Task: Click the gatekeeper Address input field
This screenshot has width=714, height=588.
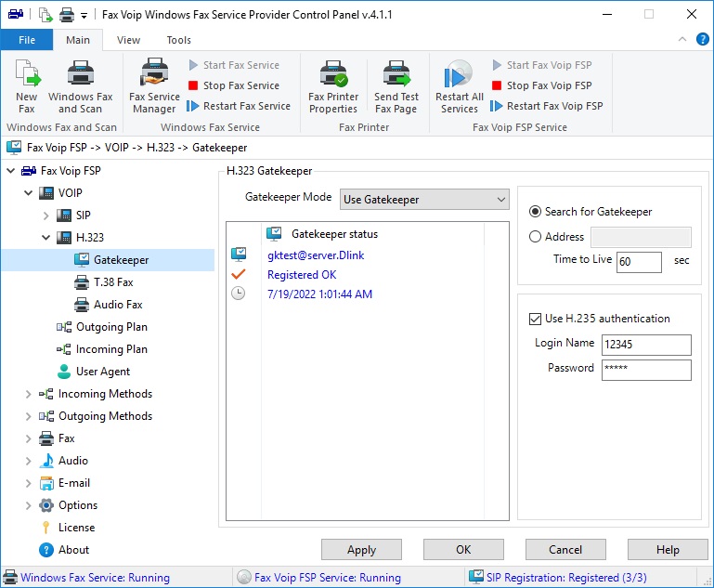Action: click(x=641, y=237)
